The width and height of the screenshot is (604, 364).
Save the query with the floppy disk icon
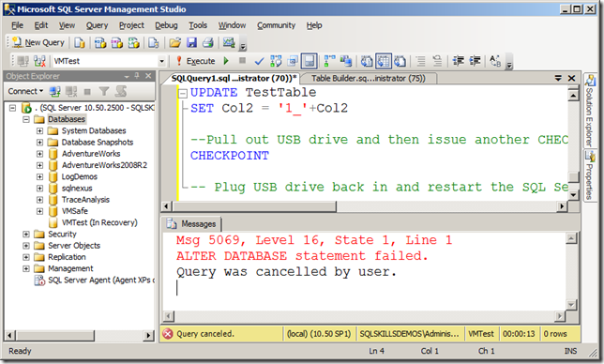coord(191,42)
